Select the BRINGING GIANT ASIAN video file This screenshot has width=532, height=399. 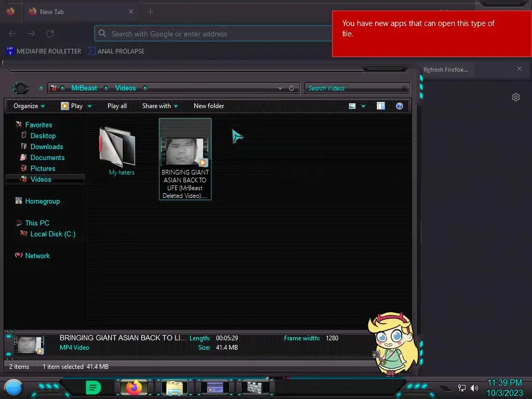[185, 159]
